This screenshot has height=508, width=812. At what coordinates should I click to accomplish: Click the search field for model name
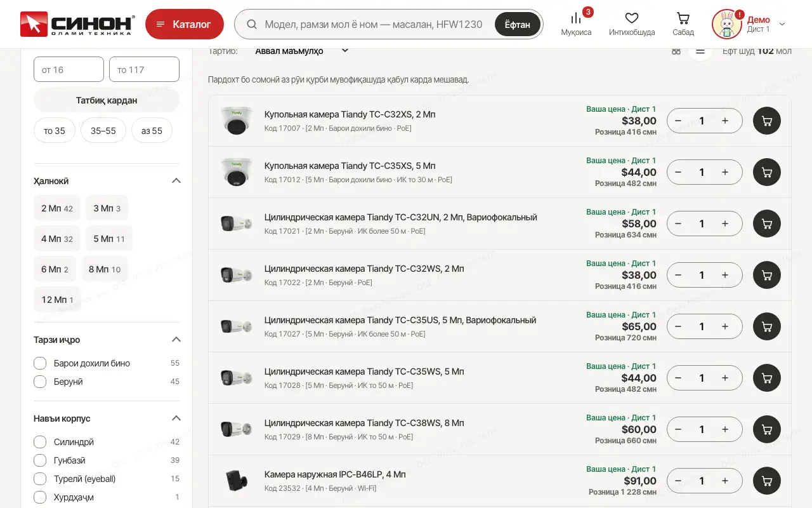pyautogui.click(x=373, y=24)
